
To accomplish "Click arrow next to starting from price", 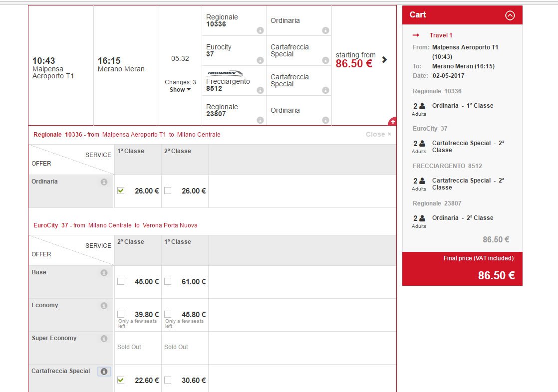I will [x=384, y=60].
